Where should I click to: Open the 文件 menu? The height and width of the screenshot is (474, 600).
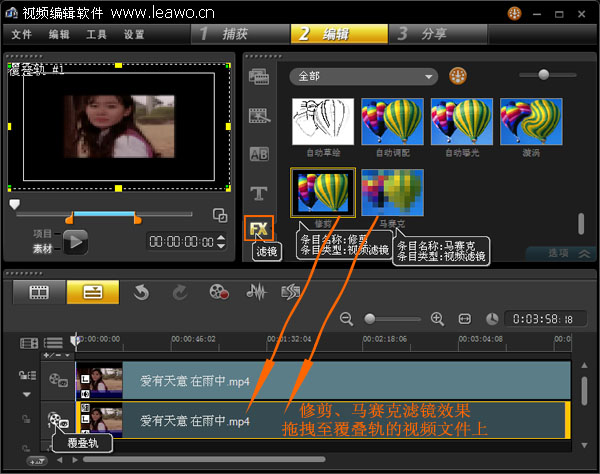point(21,34)
